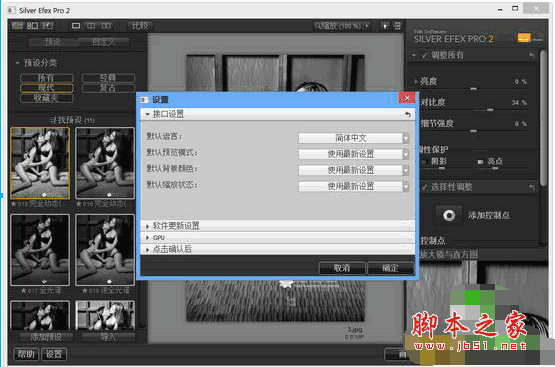Select the 所有 preset category
This screenshot has width=555, height=367.
coord(47,78)
